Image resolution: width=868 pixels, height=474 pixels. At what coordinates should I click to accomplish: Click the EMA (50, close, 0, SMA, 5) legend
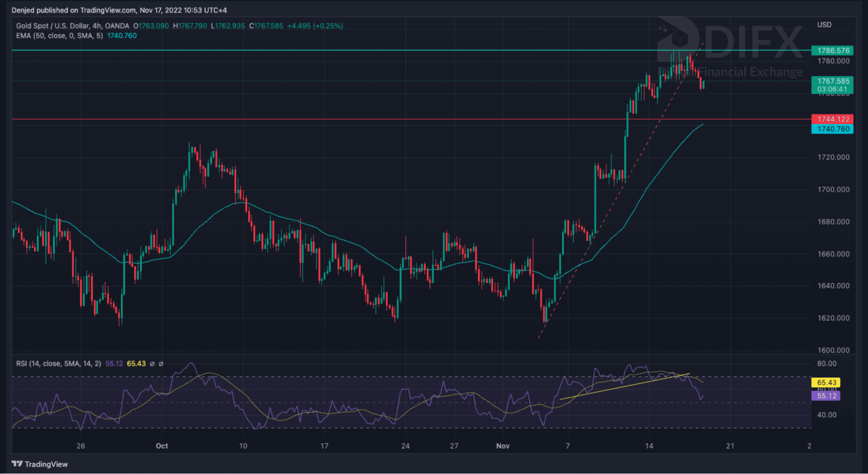(59, 36)
